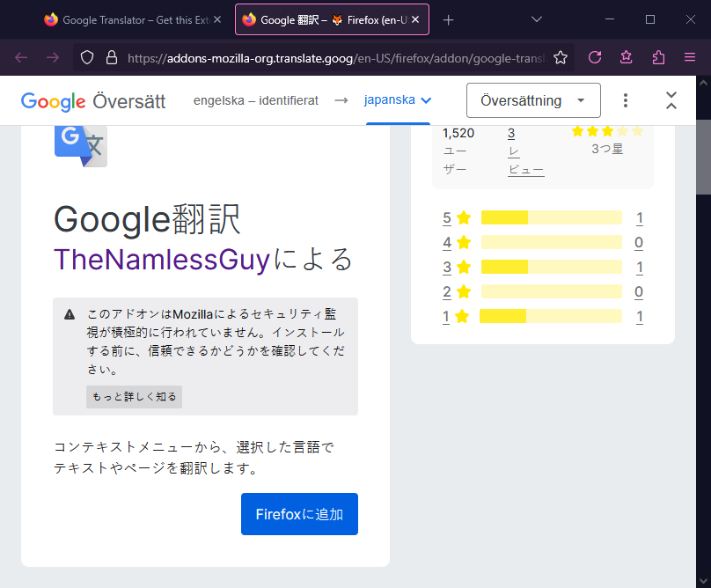Go back with the browser back arrow
This screenshot has height=588, width=711.
[x=21, y=57]
